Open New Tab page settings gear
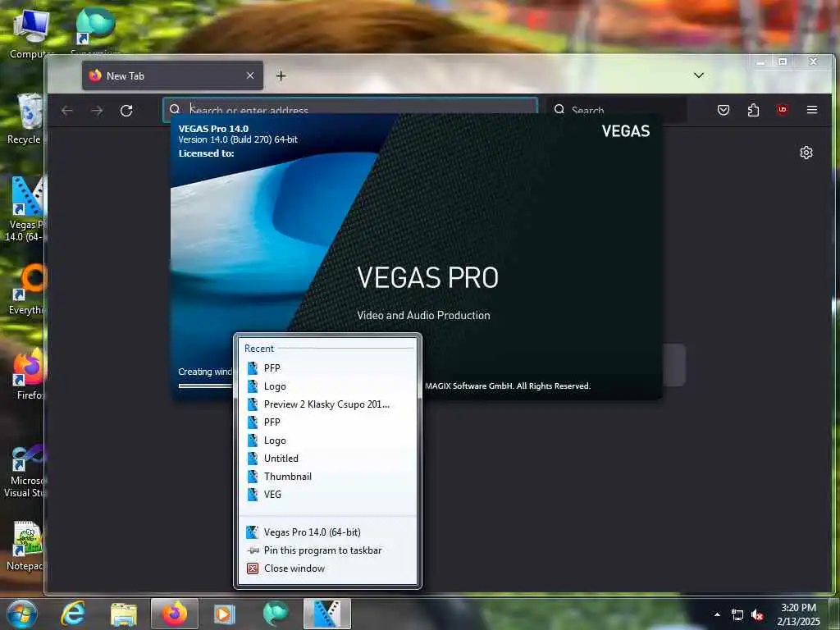 point(806,153)
